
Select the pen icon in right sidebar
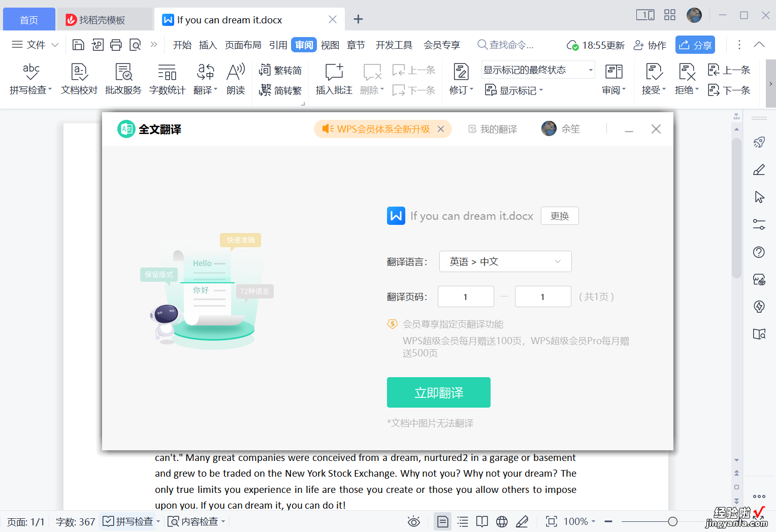(x=759, y=170)
